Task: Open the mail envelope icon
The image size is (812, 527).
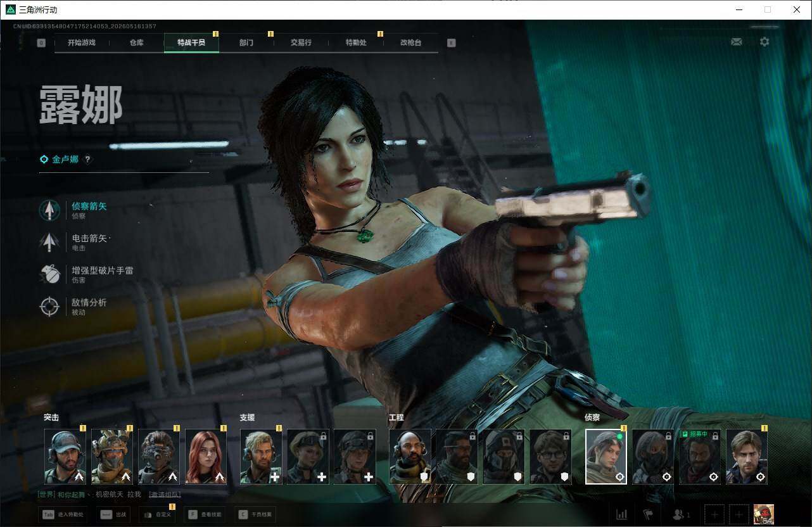Action: pos(737,42)
